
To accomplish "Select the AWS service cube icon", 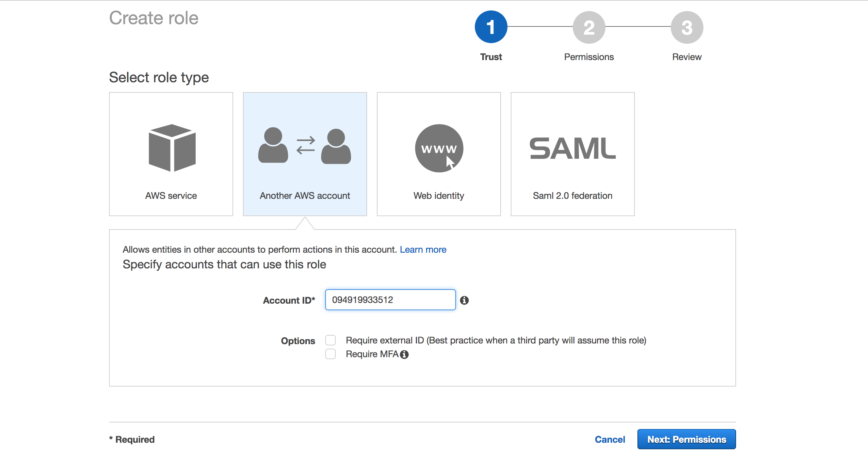I will point(172,148).
